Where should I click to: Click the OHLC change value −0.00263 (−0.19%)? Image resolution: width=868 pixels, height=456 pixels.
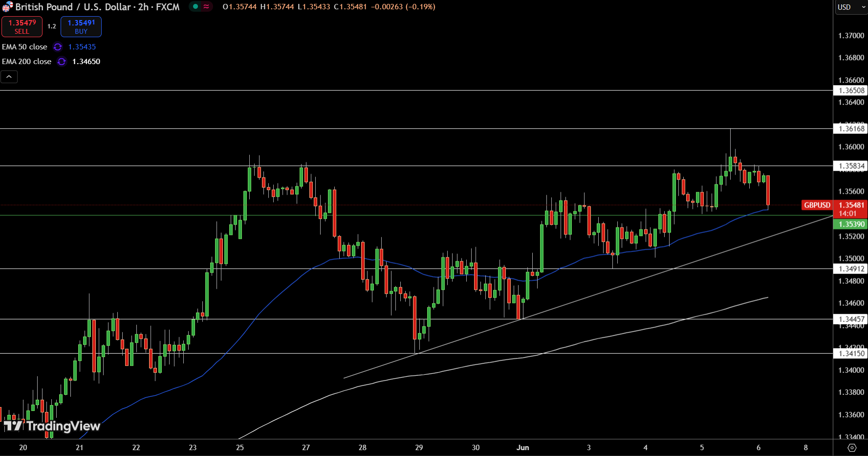[x=403, y=7]
